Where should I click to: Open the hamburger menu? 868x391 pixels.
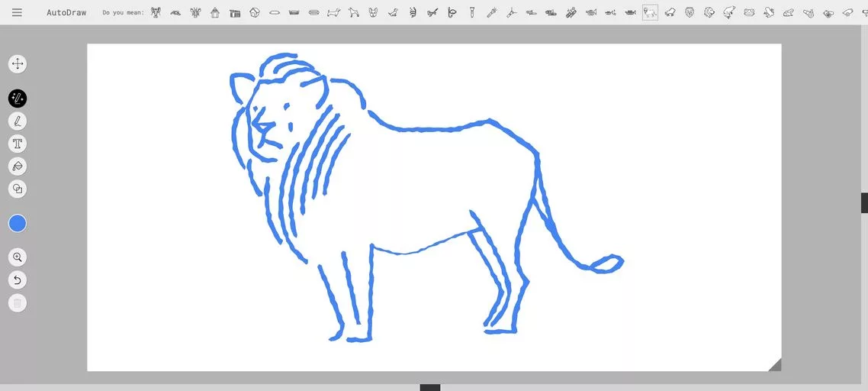17,12
